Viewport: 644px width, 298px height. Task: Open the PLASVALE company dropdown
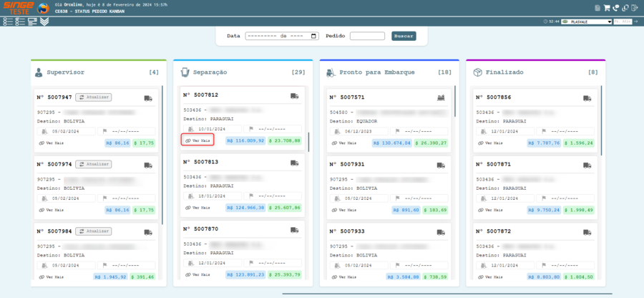[x=587, y=22]
